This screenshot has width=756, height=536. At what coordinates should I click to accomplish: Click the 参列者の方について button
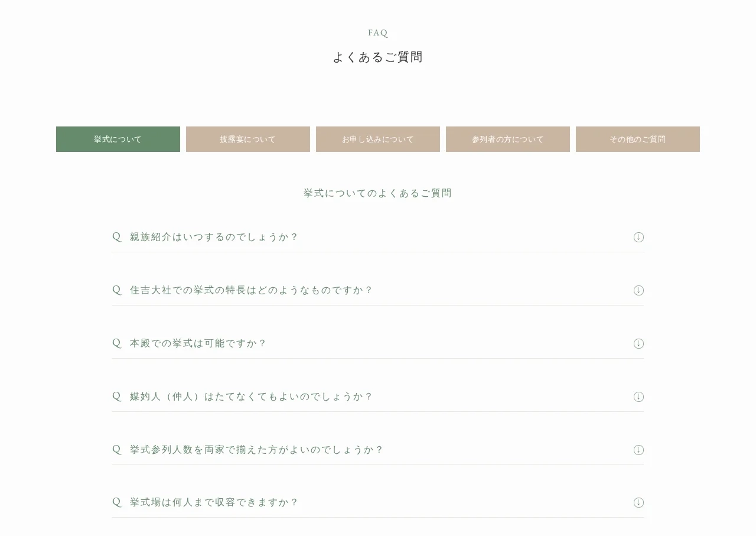tap(508, 139)
